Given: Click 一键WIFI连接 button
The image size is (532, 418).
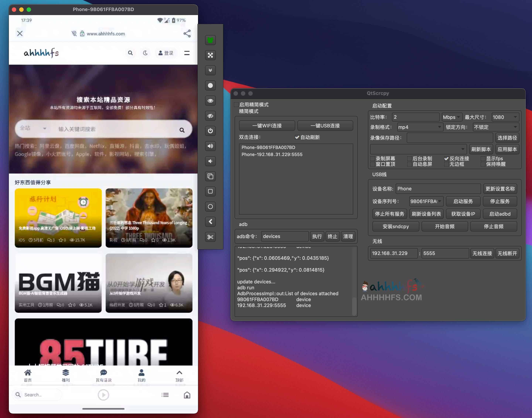Looking at the screenshot, I should pos(267,126).
